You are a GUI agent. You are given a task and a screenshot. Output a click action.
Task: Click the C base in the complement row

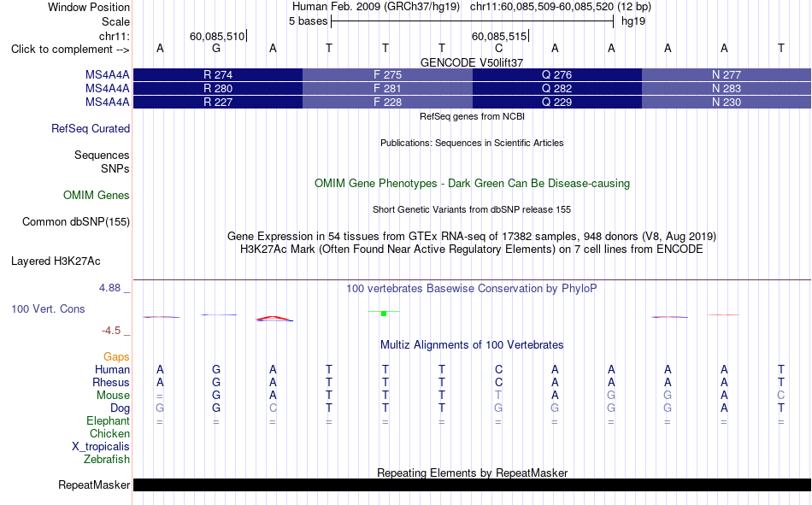tap(498, 48)
